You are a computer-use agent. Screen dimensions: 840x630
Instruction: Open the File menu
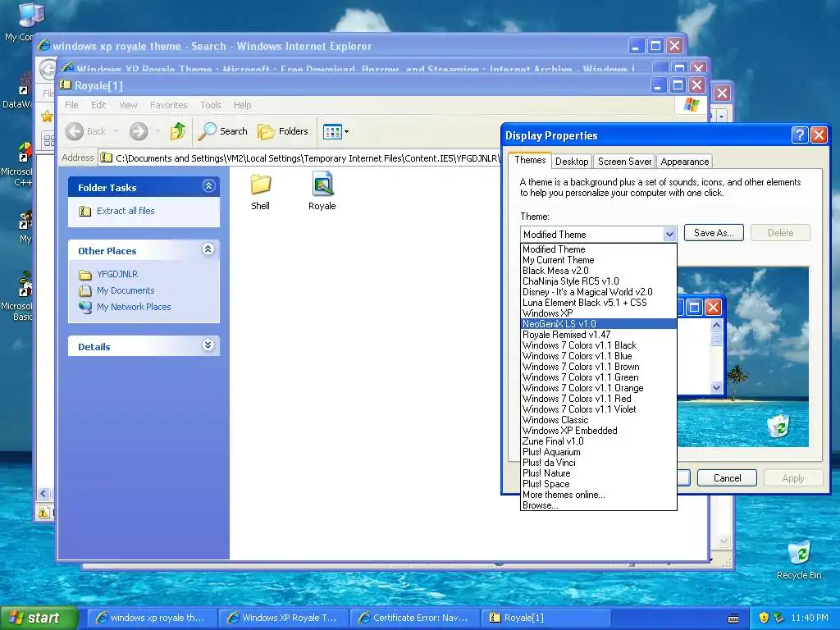click(x=71, y=105)
